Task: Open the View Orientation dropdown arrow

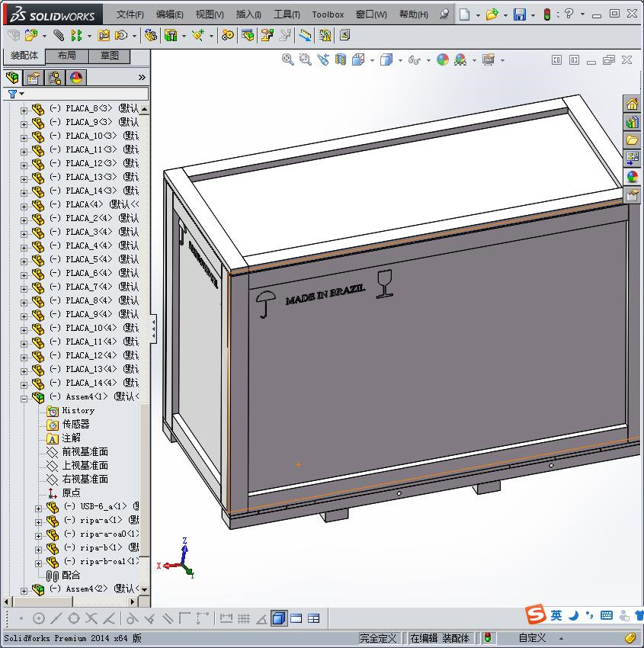Action: pyautogui.click(x=372, y=60)
